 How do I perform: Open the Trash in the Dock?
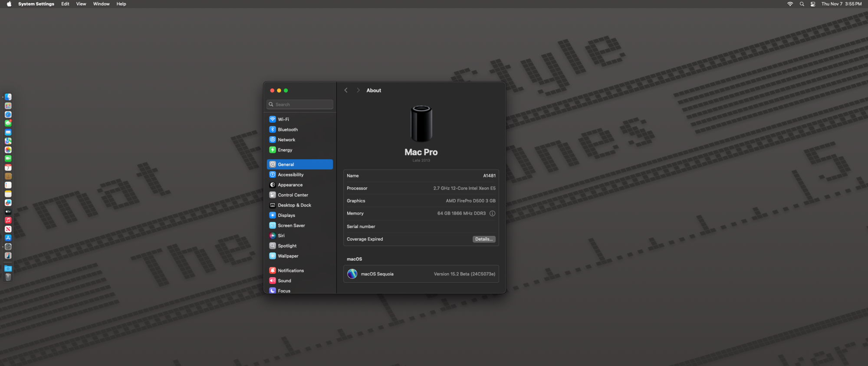(8, 277)
